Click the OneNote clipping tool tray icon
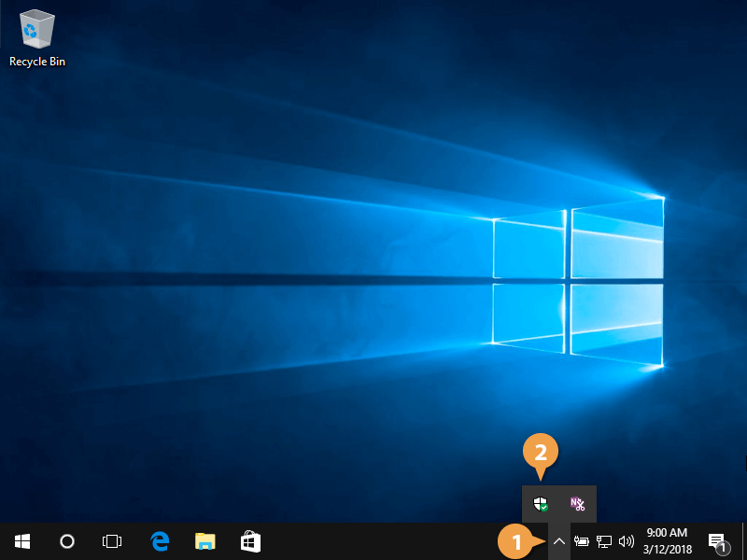Image resolution: width=747 pixels, height=560 pixels. coord(578,504)
